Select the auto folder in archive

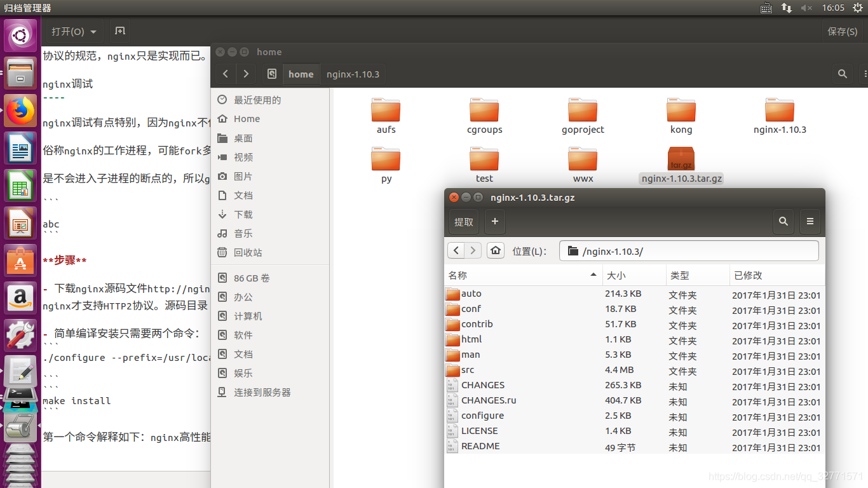click(x=634, y=294)
